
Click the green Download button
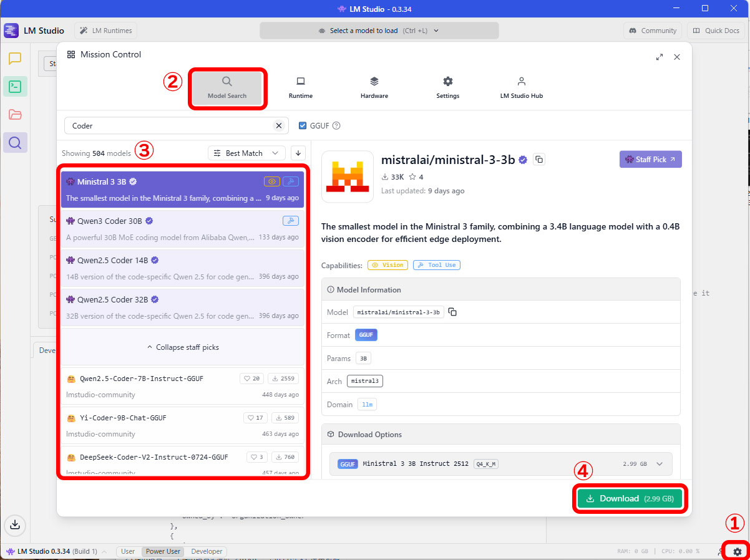(x=630, y=498)
